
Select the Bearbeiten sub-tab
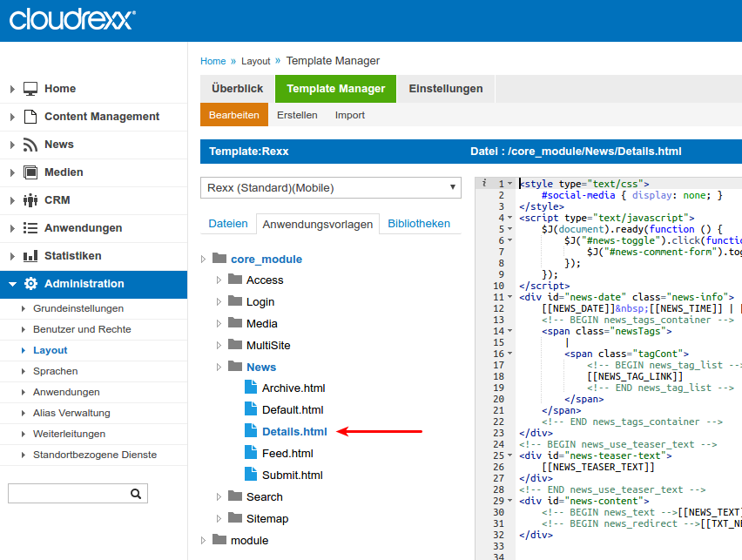234,115
